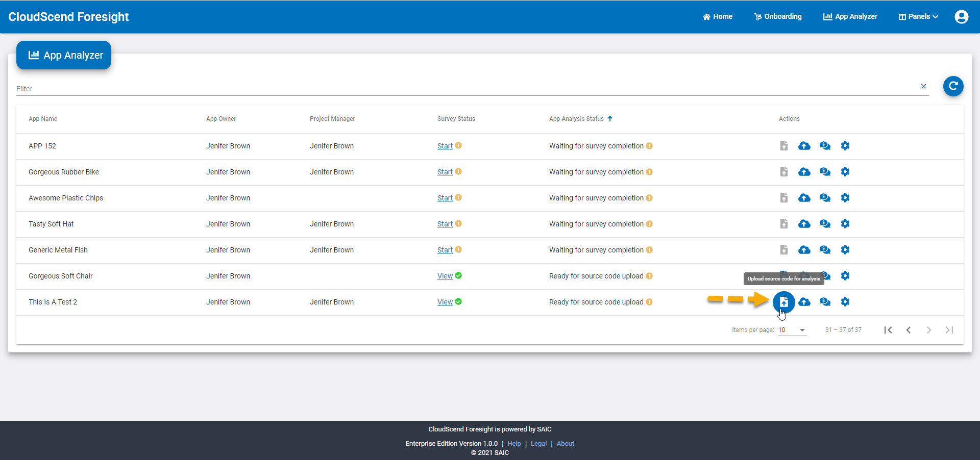This screenshot has width=980, height=460.
Task: Open comments icon for Awesome Plastic Chips
Action: pos(825,198)
